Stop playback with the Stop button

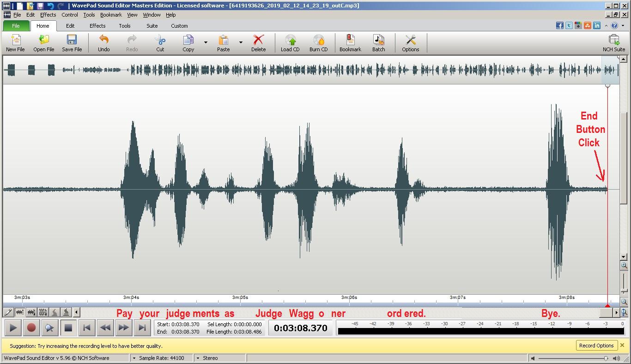pyautogui.click(x=68, y=328)
